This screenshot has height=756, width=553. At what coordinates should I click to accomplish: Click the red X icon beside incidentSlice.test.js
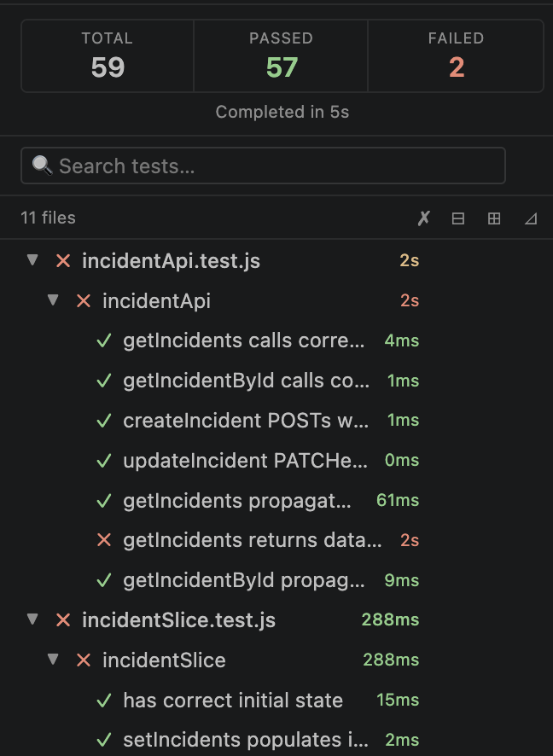tap(63, 620)
